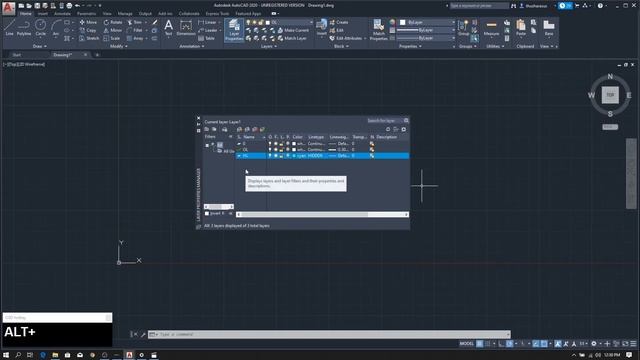
Task: Expand the Layers panel dropdown
Action: [269, 46]
